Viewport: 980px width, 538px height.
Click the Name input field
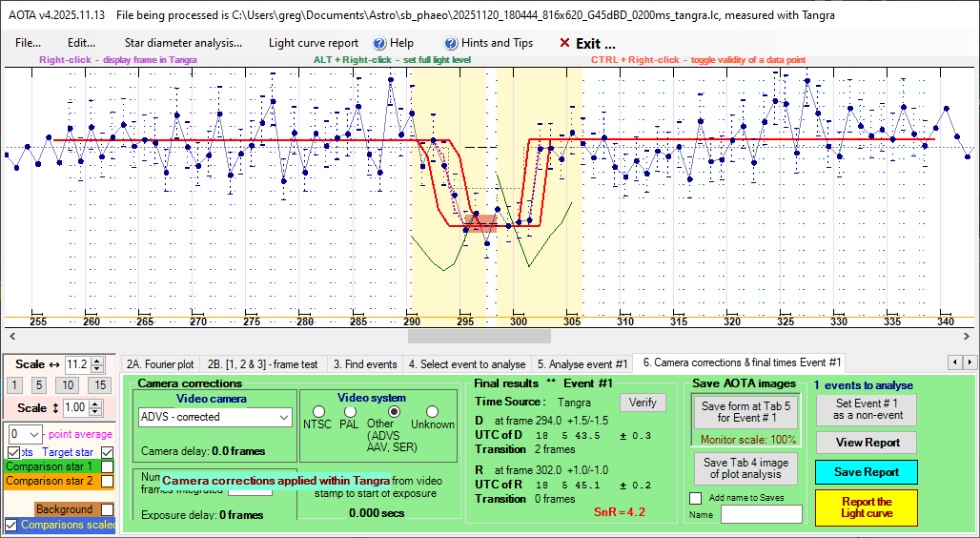[x=761, y=514]
